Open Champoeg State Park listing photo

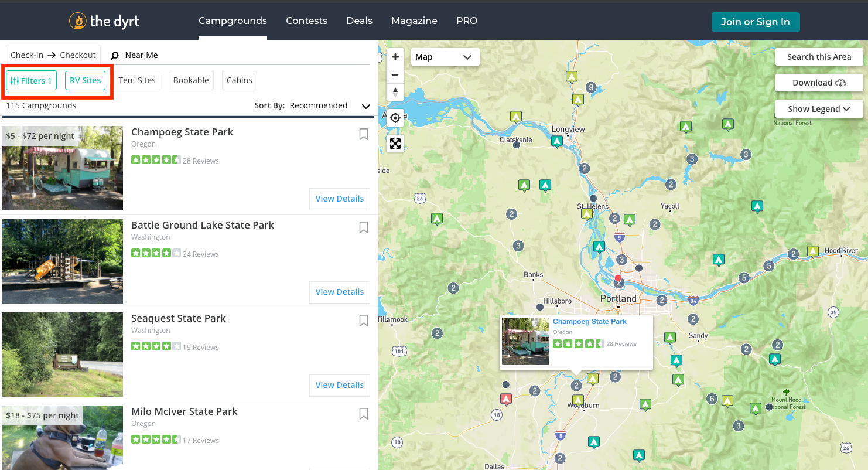coord(62,168)
